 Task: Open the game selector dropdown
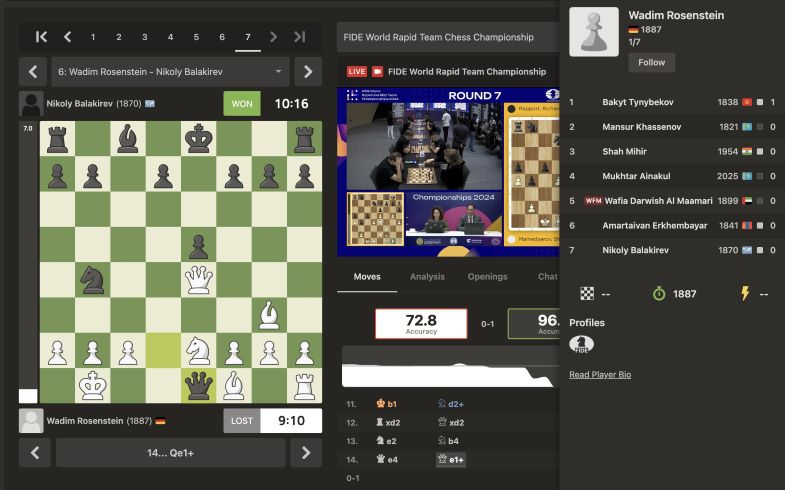pos(170,72)
